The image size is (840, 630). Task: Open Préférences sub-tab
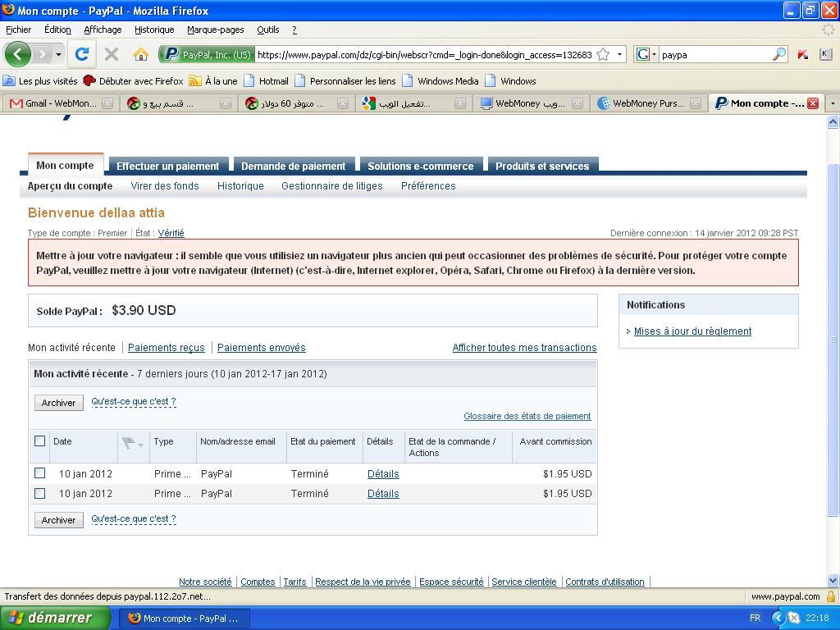click(x=428, y=186)
